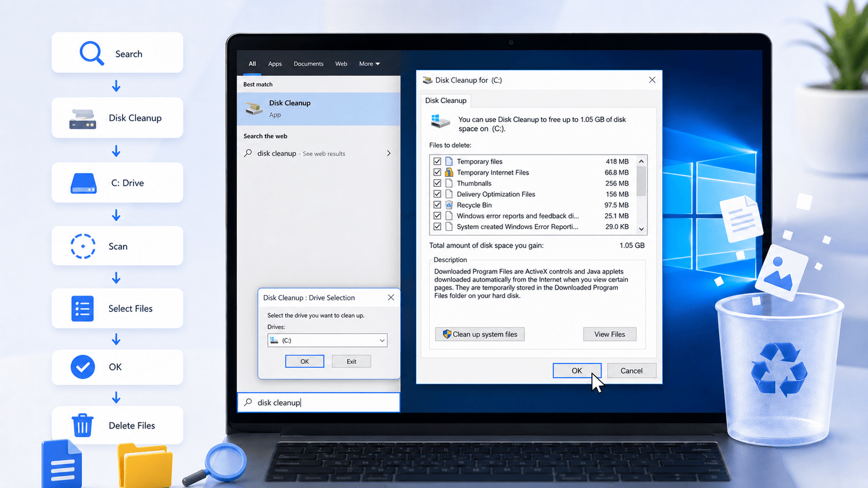This screenshot has width=868, height=488.
Task: Select the Temporary files page icon
Action: coord(449,162)
